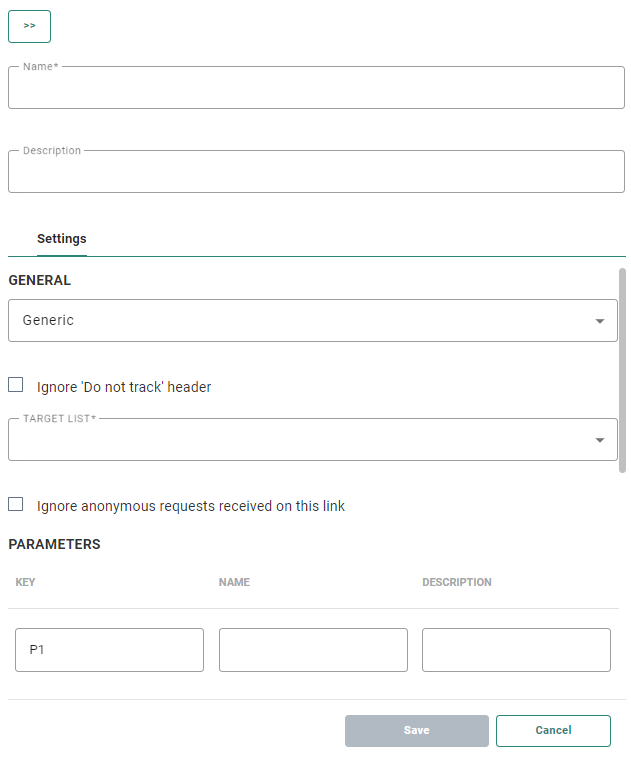Click into the top Description field
Image resolution: width=631 pixels, height=758 pixels.
[316, 173]
